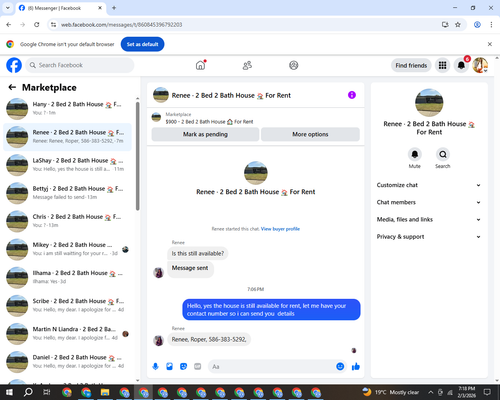Image resolution: width=500 pixels, height=400 pixels.
Task: Click the chat list scrollbar
Action: [137, 156]
